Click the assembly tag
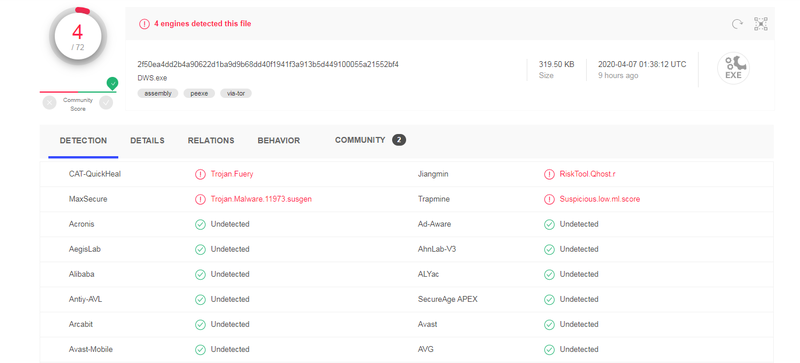The height and width of the screenshot is (363, 800). (158, 93)
